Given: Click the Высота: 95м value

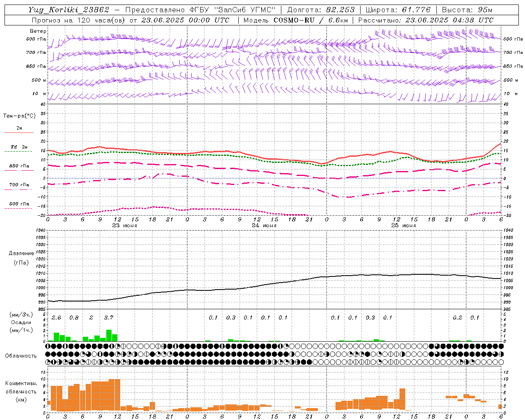Looking at the screenshot, I should pyautogui.click(x=467, y=10).
